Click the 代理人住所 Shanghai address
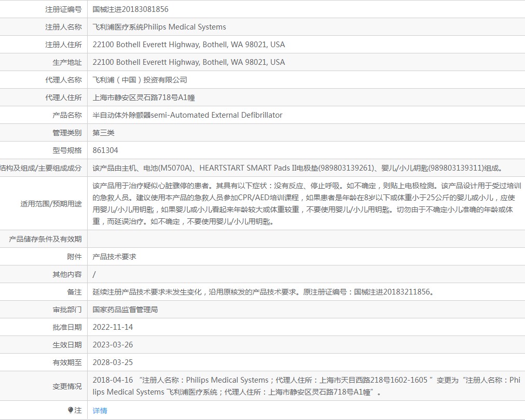 pos(144,97)
